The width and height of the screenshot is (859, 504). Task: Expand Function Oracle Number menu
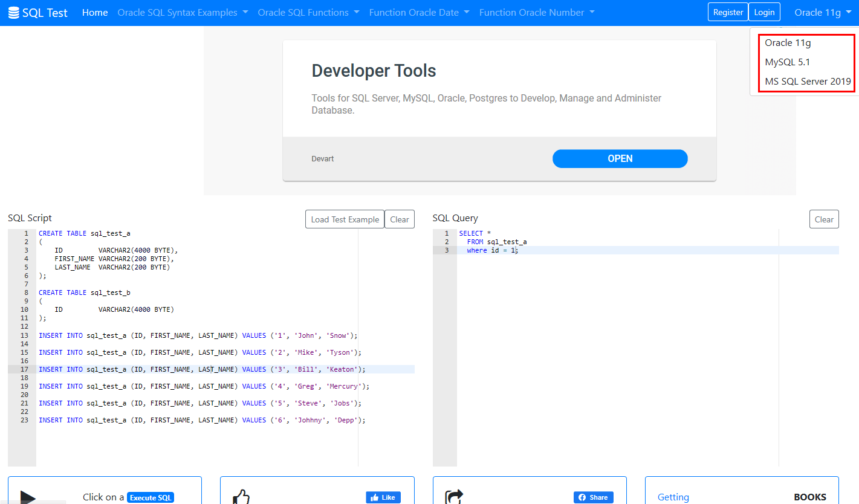click(537, 12)
